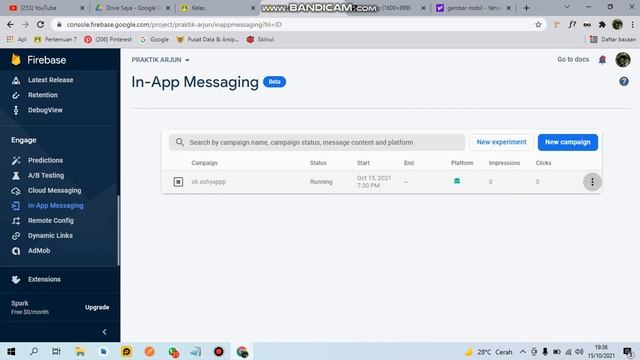Click the Upgrade plan button
This screenshot has width=640, height=360.
(x=97, y=307)
